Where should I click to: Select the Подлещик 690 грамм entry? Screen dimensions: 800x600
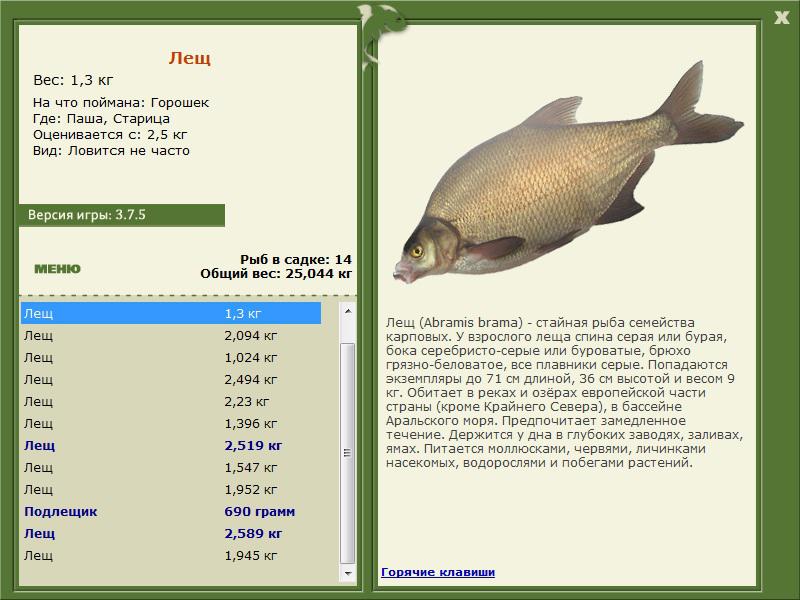170,512
